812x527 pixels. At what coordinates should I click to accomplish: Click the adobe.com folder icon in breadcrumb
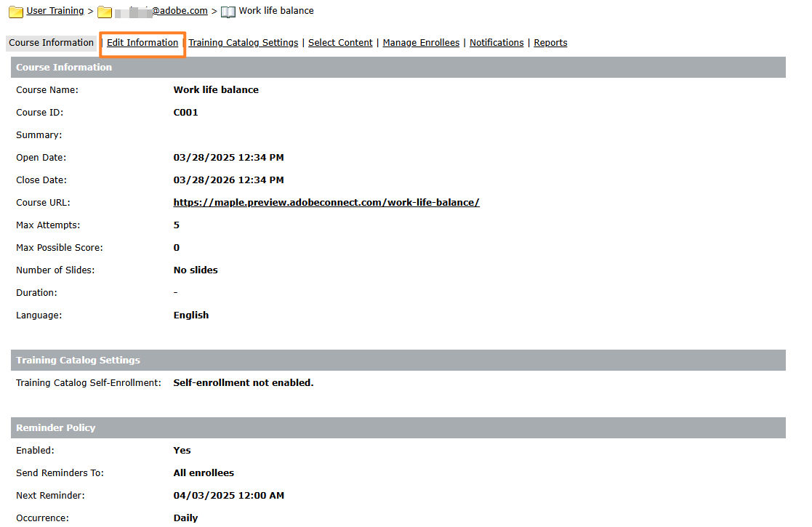coord(105,12)
